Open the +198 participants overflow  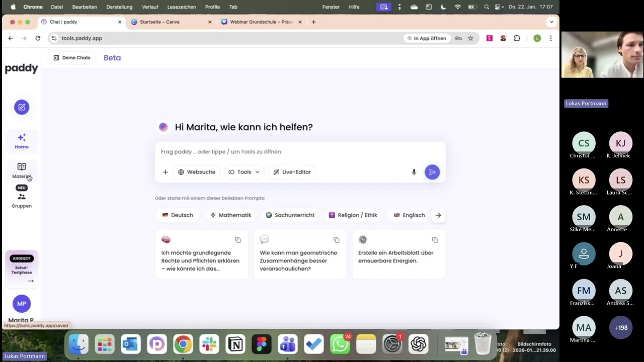coord(621,328)
